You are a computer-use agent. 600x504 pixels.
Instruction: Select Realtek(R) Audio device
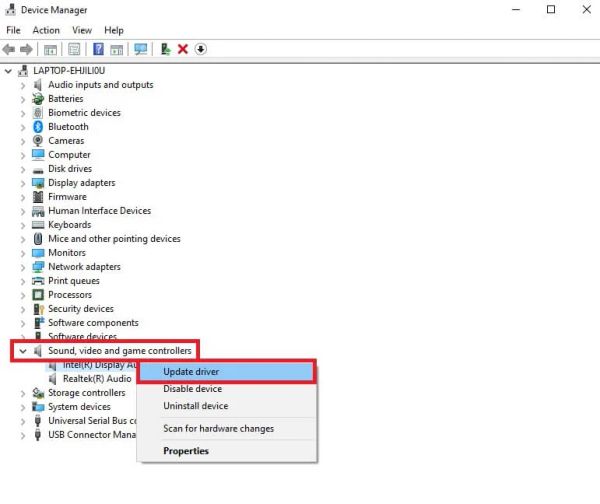pos(96,379)
